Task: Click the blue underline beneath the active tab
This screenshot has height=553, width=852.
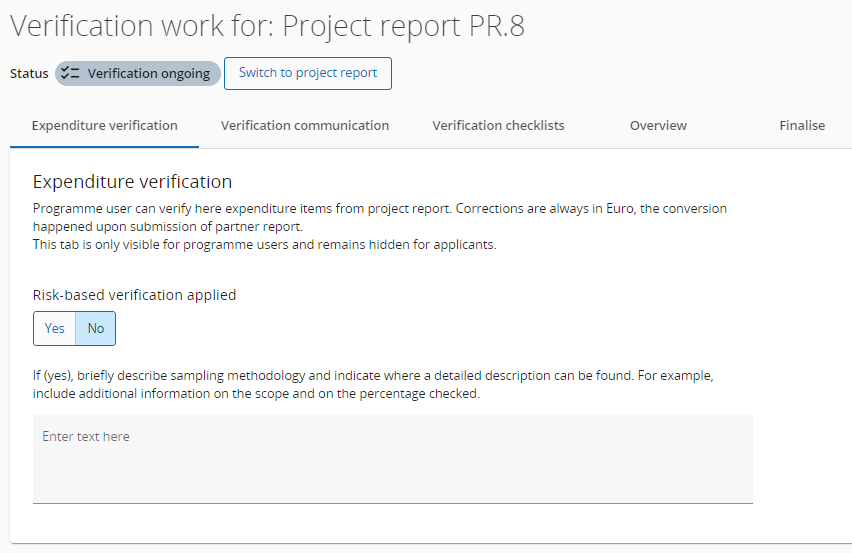Action: click(105, 146)
